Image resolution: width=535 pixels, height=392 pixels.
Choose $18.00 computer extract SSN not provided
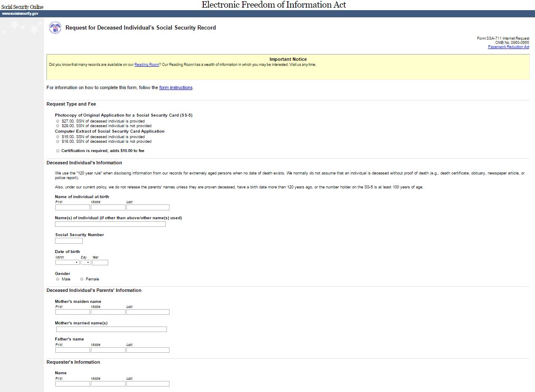pos(58,142)
